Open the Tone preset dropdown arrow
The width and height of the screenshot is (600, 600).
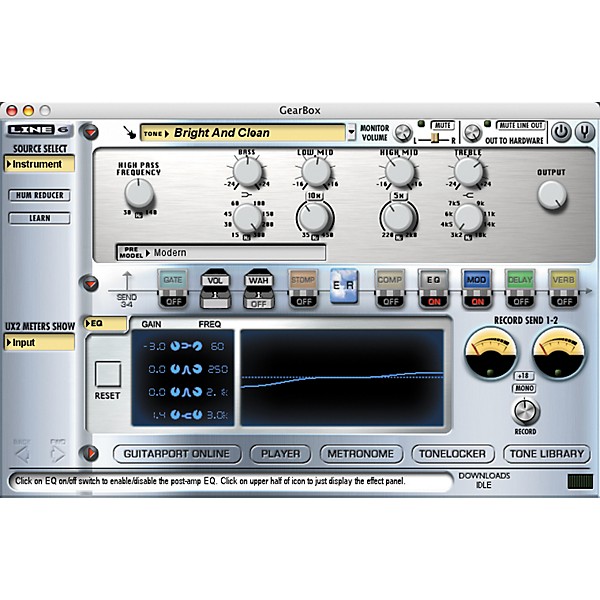tap(351, 132)
